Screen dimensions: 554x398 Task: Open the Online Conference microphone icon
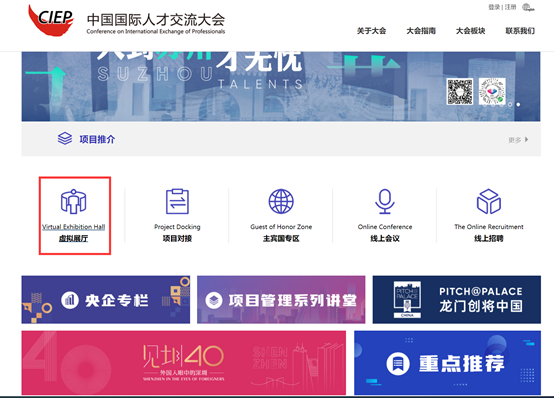[385, 201]
